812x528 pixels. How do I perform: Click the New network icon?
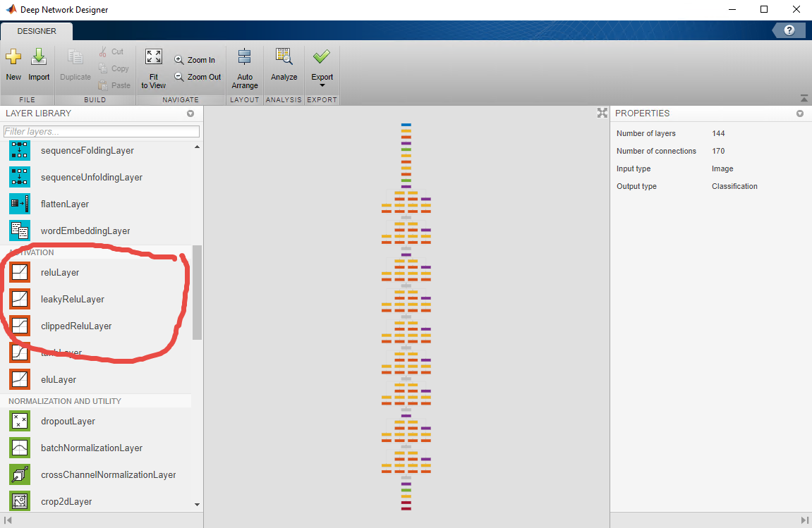pos(13,58)
